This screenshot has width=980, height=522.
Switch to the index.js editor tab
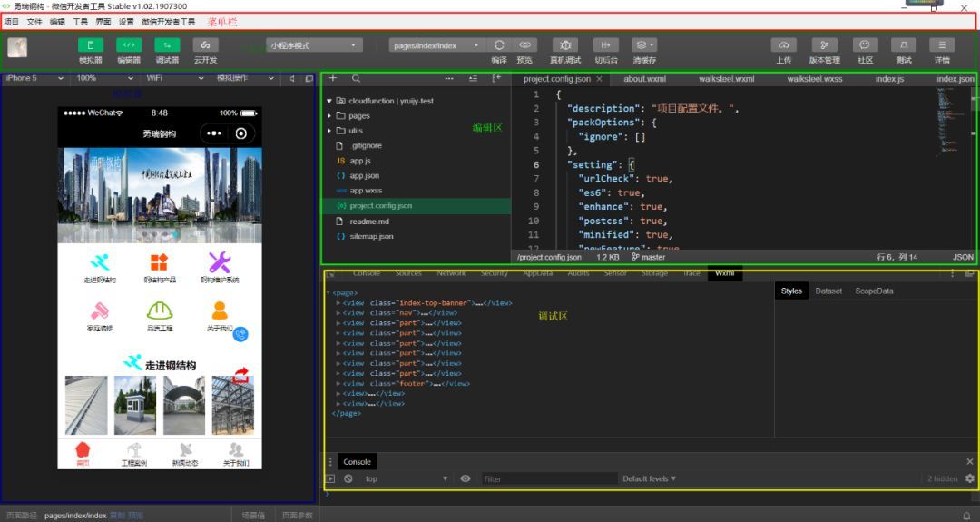tap(889, 79)
